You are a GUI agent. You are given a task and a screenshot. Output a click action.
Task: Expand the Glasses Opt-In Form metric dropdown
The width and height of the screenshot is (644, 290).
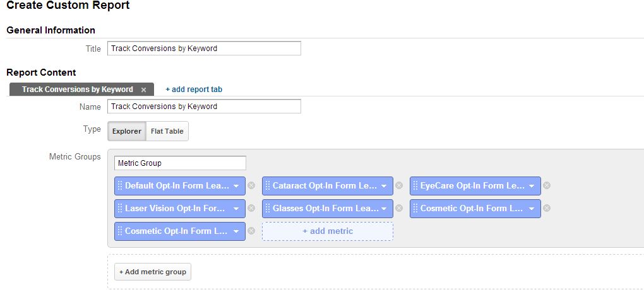[x=384, y=209]
